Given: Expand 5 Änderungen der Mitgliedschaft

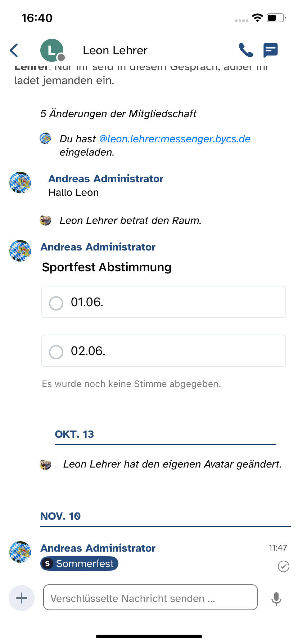Looking at the screenshot, I should click(118, 114).
